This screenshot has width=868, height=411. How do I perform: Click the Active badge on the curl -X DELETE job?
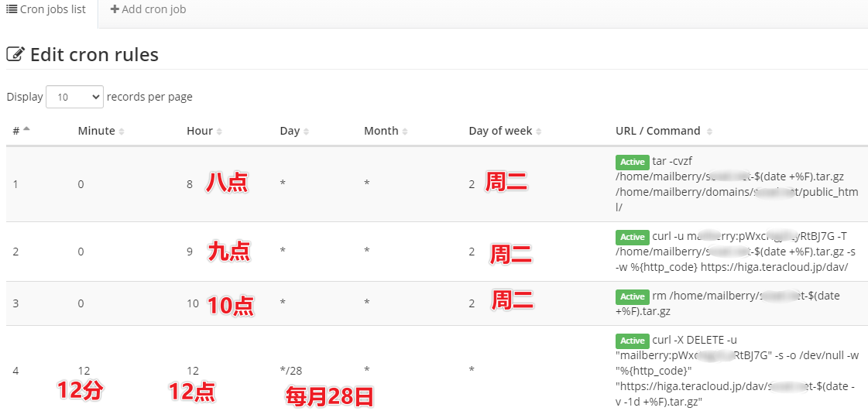coord(632,341)
